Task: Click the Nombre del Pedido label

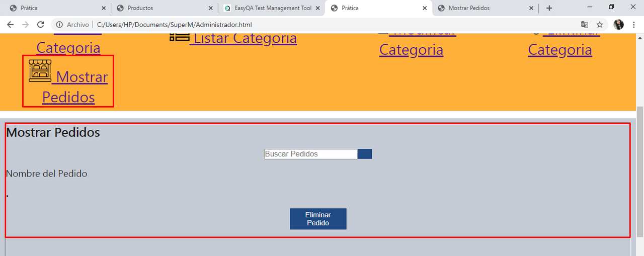Action: click(46, 174)
